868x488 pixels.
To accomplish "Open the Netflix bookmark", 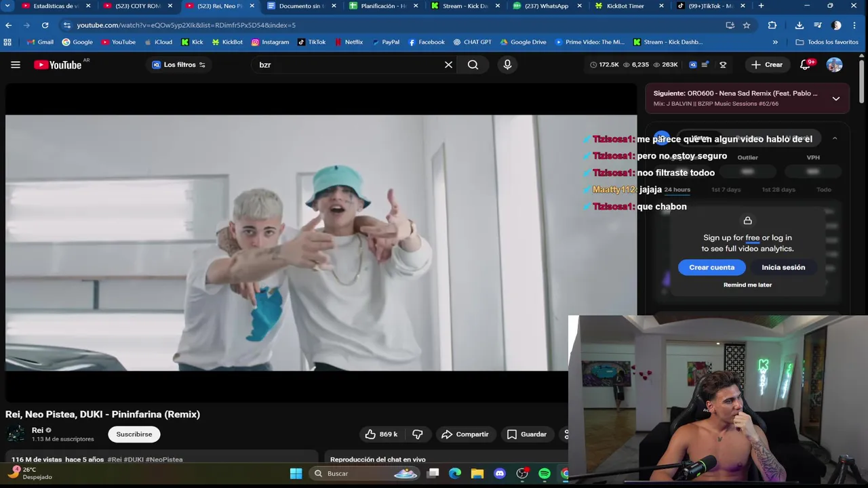I will click(348, 42).
